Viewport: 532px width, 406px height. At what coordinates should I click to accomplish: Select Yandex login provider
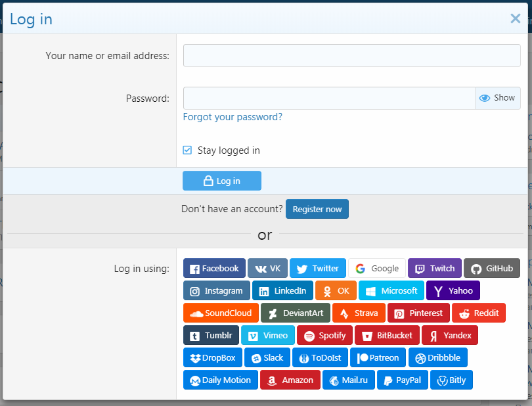450,336
